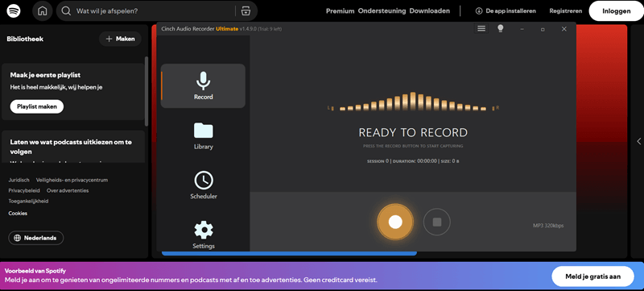Viewport: 644px width, 291px height.
Task: Click the search magnifier icon in Spotify
Action: [66, 11]
